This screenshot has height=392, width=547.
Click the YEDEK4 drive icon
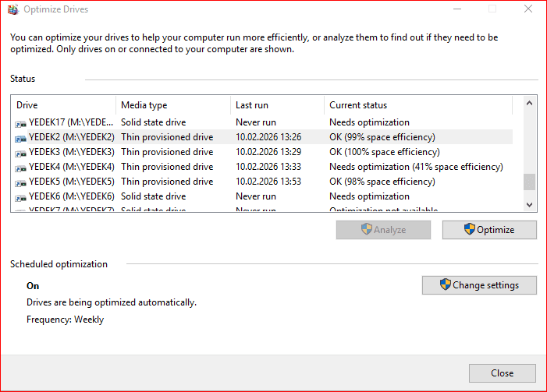[x=20, y=167]
